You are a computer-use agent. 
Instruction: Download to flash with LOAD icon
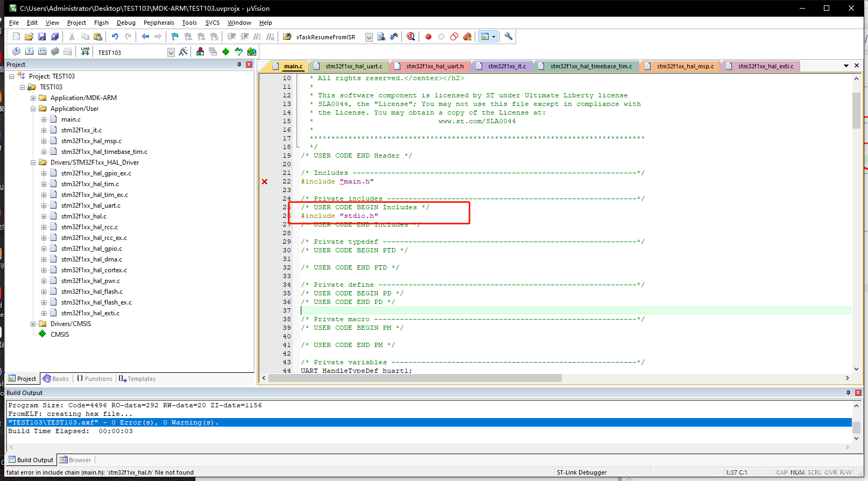85,52
